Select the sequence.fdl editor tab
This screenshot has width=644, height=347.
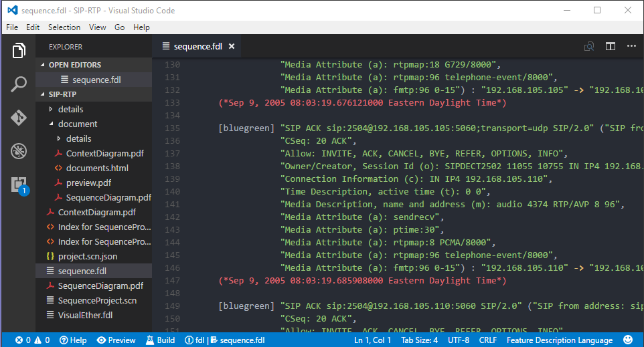[196, 46]
